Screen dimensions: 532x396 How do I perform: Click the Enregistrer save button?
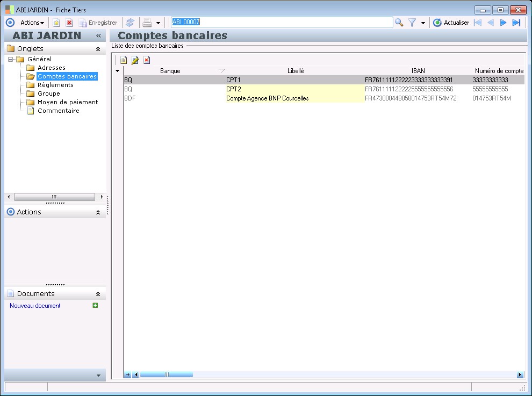coord(98,23)
